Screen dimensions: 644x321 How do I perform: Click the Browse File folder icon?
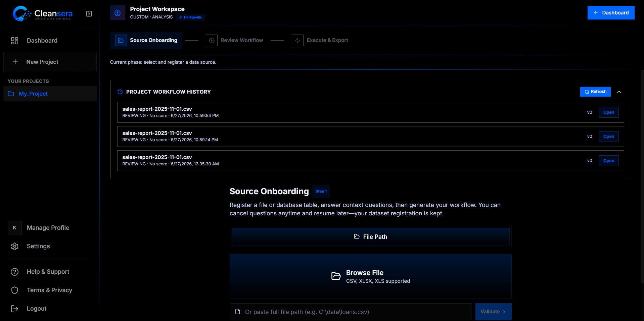coord(336,276)
